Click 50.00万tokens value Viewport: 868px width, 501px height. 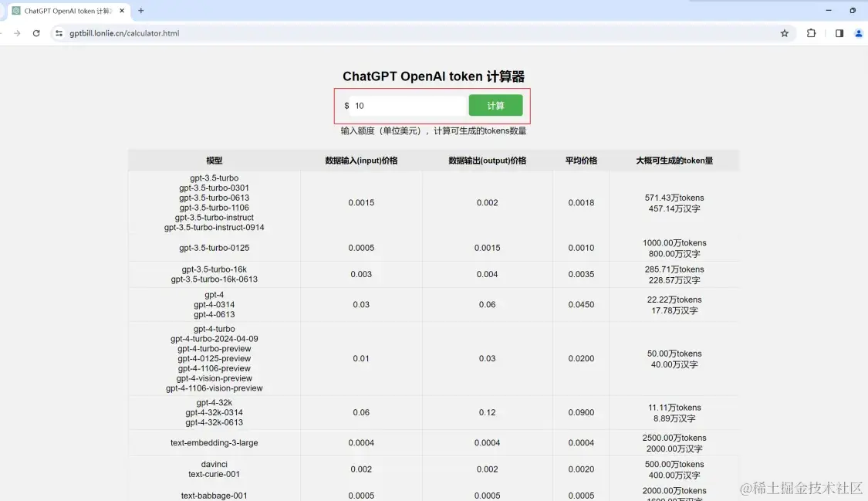674,354
